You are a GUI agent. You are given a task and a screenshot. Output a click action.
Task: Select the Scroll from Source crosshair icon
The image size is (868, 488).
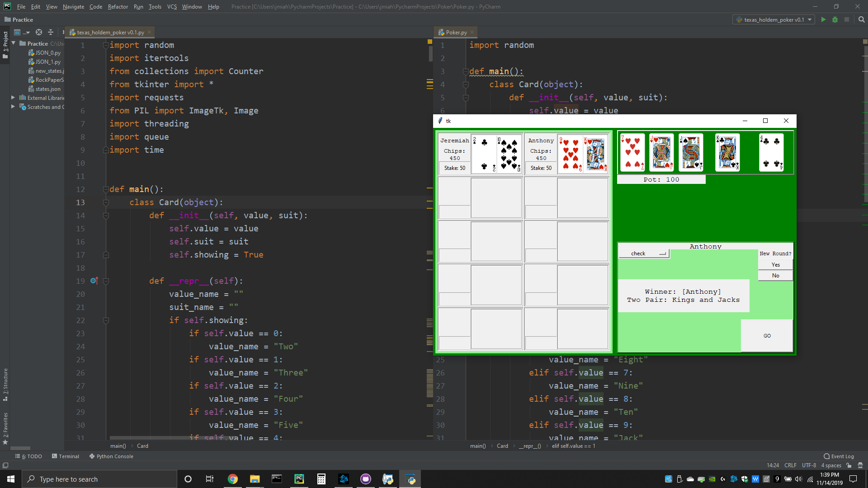pos(38,32)
